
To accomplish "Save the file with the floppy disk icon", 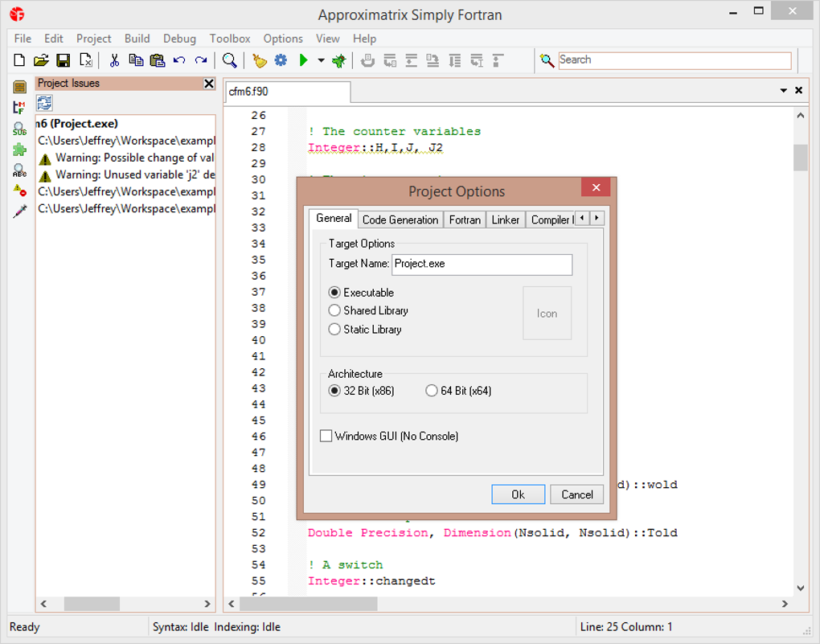I will (x=64, y=60).
